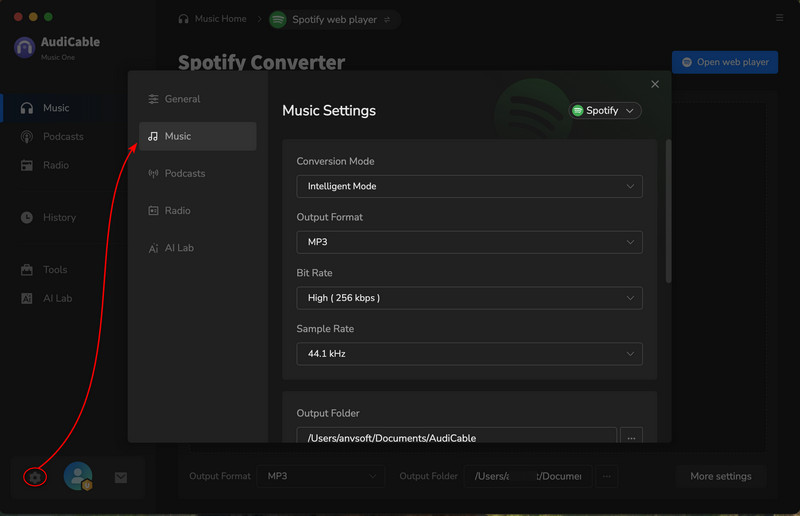The image size is (800, 516).
Task: Click the headphones icon beside Music Home
Action: pos(183,19)
